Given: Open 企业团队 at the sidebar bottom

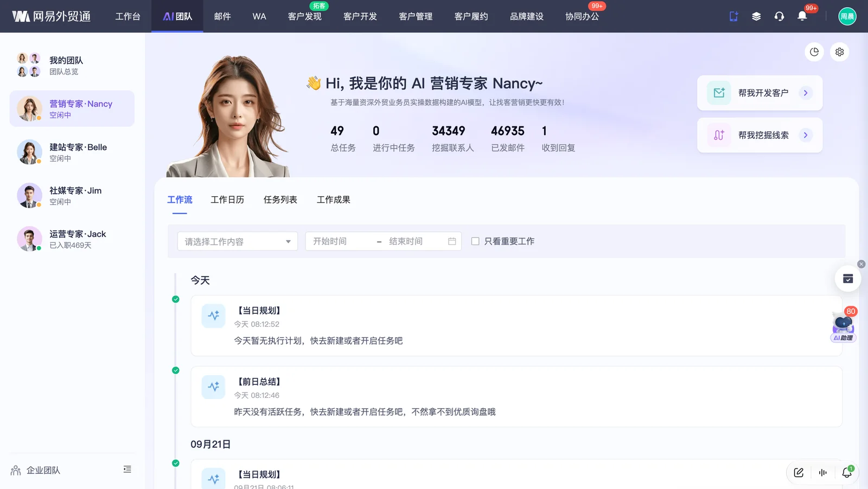Looking at the screenshot, I should [x=36, y=470].
